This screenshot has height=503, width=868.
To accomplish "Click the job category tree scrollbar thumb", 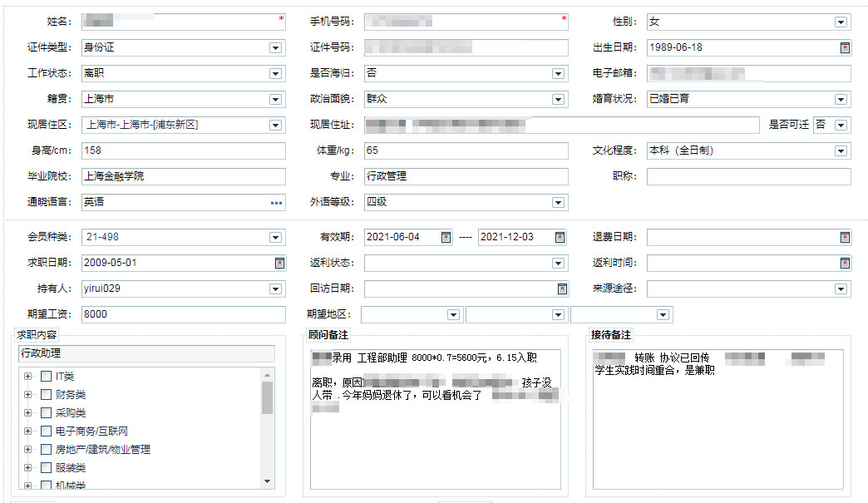I will coord(268,397).
